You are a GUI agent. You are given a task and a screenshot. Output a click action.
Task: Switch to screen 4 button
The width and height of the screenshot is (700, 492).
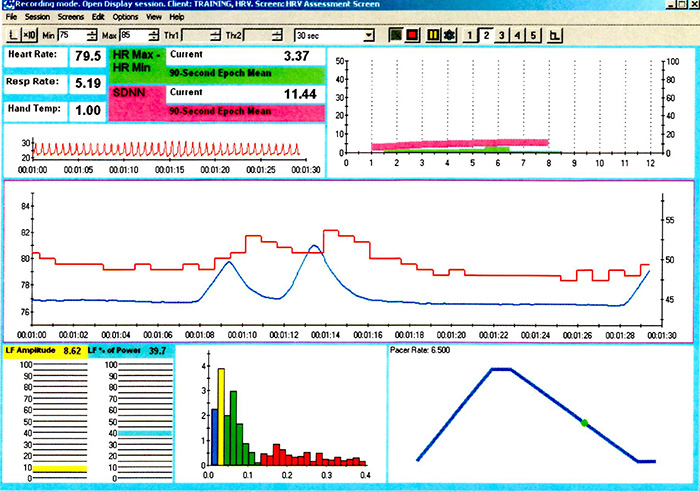(x=519, y=35)
